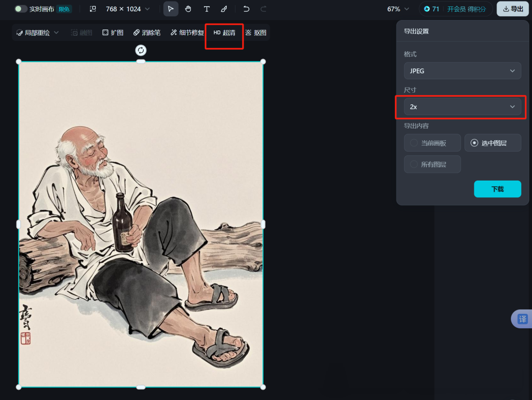Viewport: 532px width, 400px height.
Task: Open the 2x export size dropdown
Action: coord(463,107)
